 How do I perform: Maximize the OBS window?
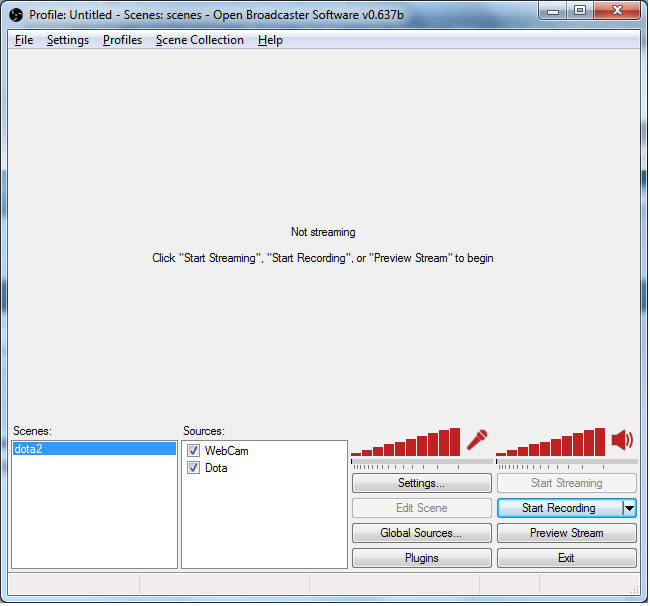(581, 11)
